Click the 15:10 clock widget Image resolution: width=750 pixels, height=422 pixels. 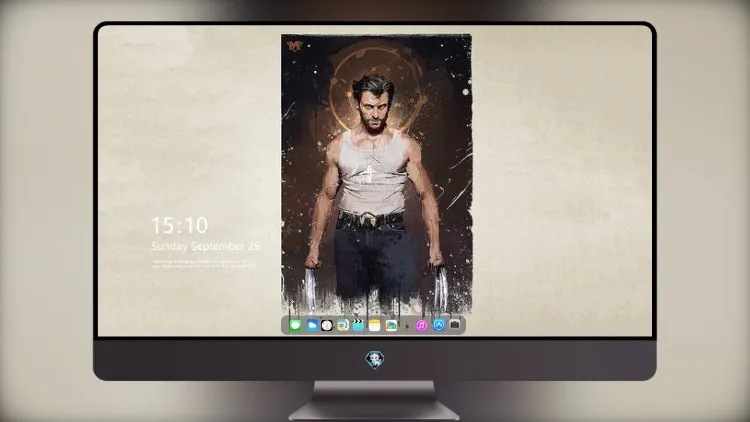pos(179,225)
